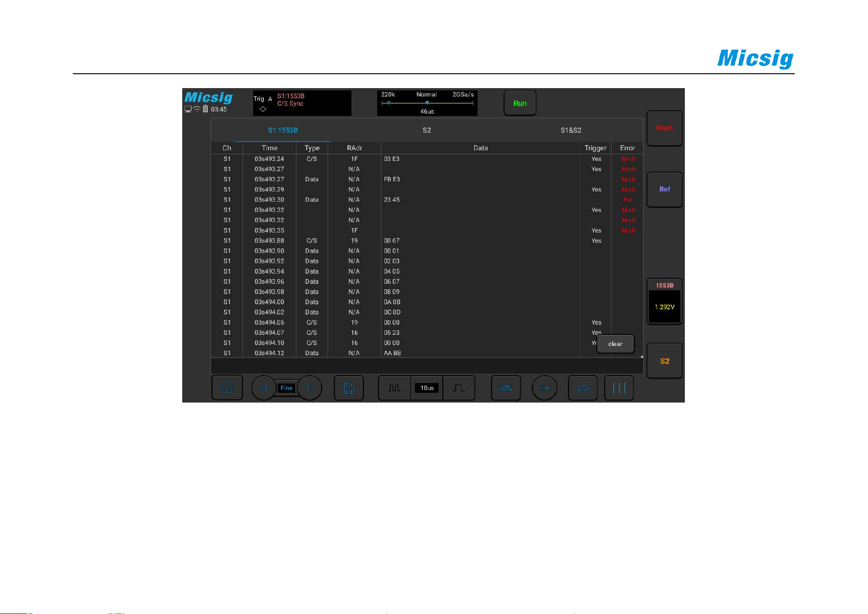
Task: Tap the right arrow fine adjust button
Action: click(310, 388)
